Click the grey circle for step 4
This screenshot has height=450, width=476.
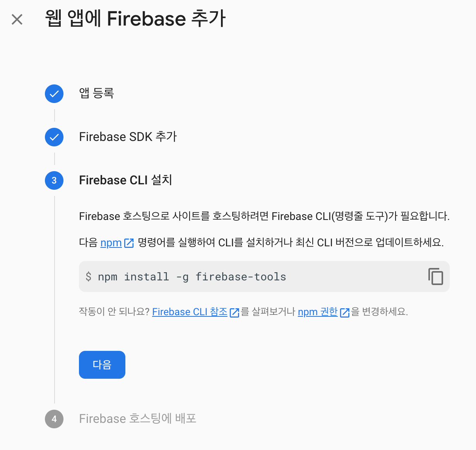click(x=54, y=419)
